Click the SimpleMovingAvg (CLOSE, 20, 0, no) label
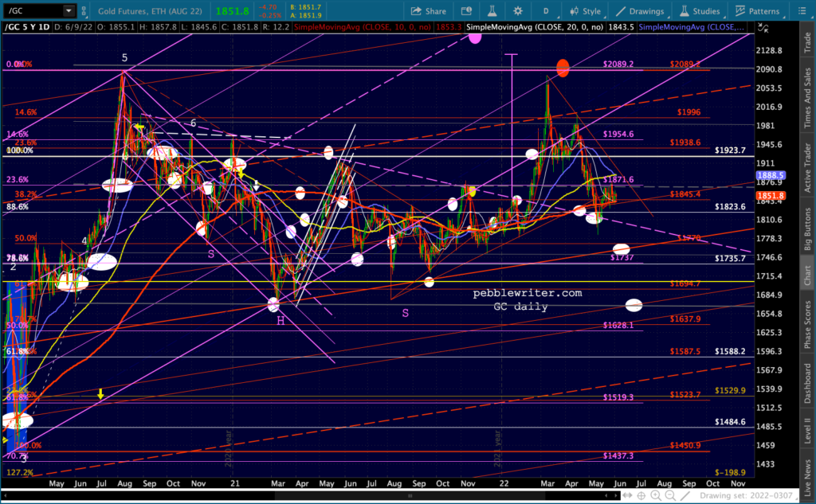 [535, 27]
